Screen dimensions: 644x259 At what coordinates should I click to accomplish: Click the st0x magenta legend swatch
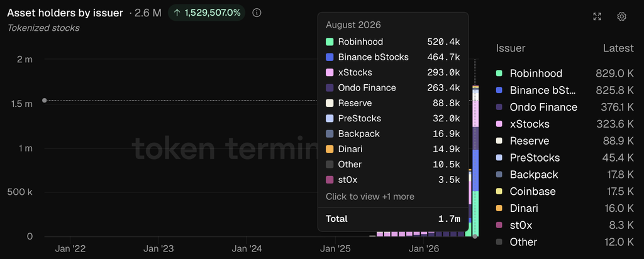click(x=499, y=225)
